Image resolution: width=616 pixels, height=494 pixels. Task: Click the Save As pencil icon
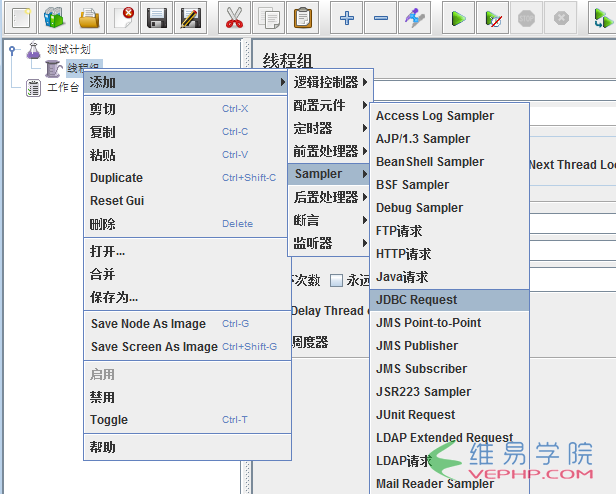pos(191,18)
